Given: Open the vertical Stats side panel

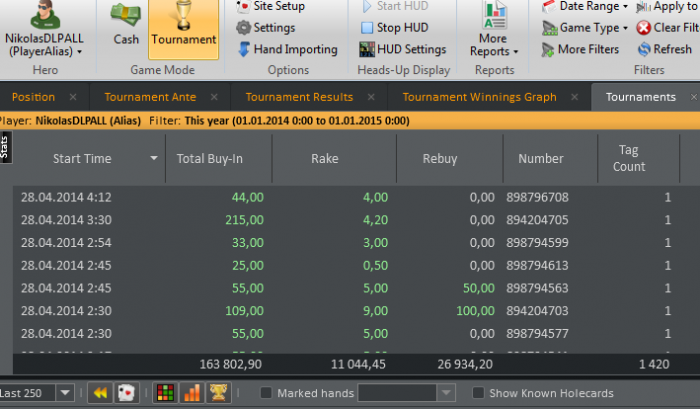Looking at the screenshot, I should [x=5, y=147].
